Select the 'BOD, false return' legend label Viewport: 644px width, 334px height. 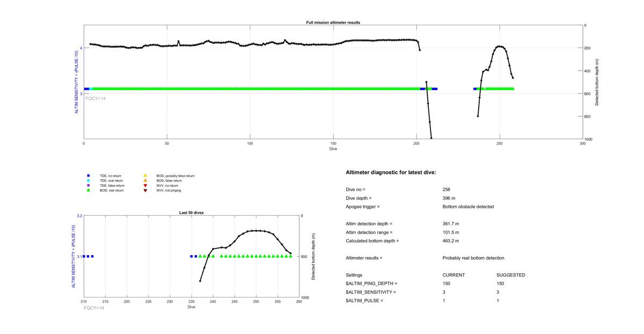pyautogui.click(x=169, y=180)
